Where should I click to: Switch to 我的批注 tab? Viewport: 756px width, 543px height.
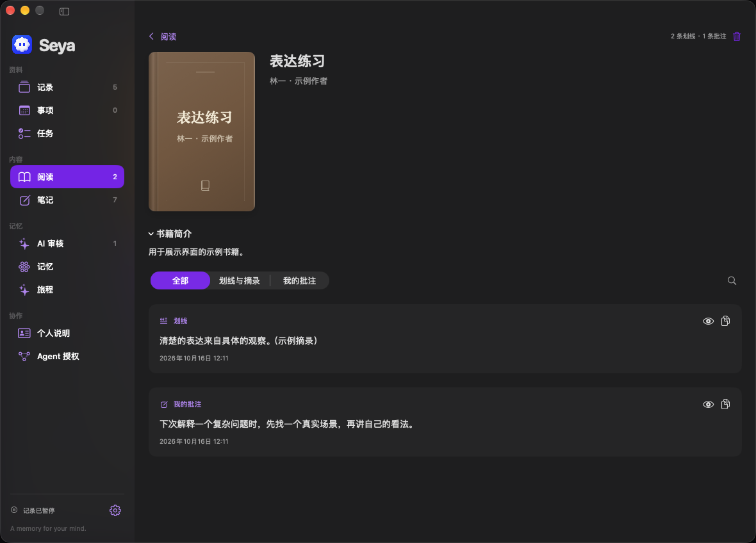299,280
